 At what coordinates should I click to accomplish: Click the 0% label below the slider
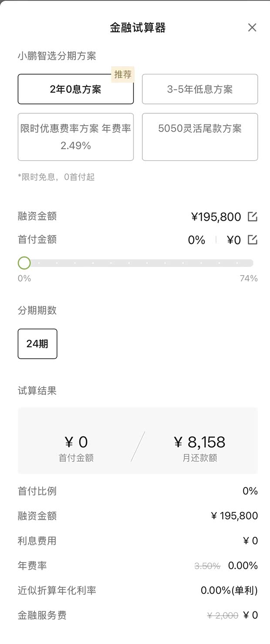[24, 278]
